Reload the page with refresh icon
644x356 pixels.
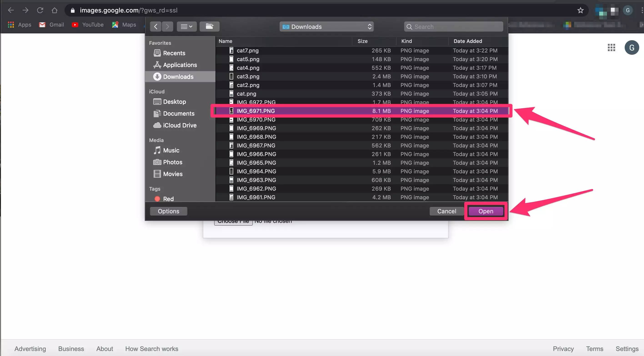tap(40, 10)
